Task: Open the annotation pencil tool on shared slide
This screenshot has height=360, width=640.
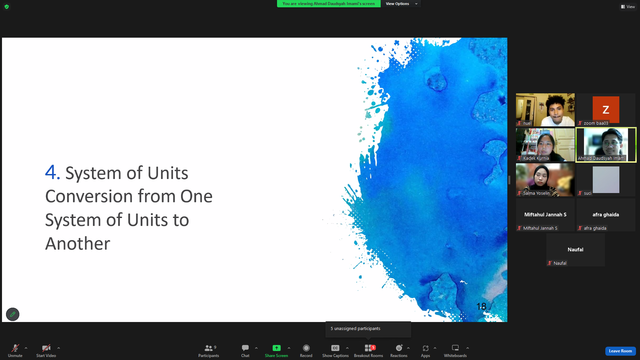Action: click(x=13, y=314)
